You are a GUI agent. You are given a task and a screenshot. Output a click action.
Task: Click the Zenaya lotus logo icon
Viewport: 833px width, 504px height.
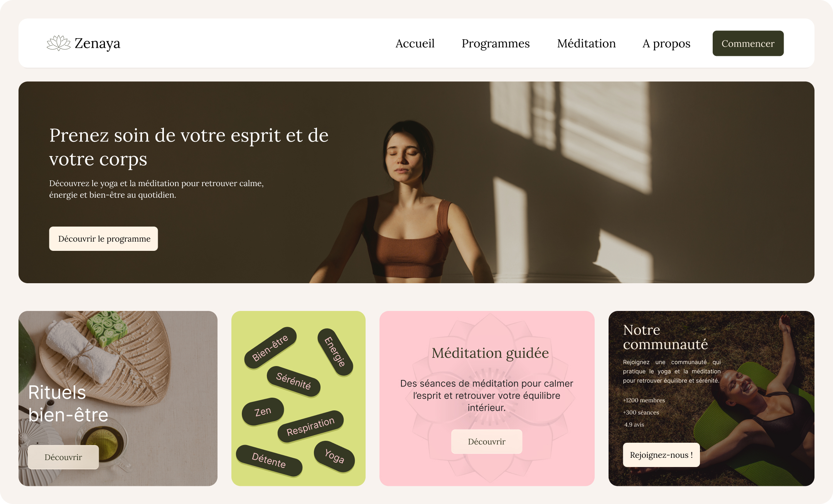click(59, 43)
